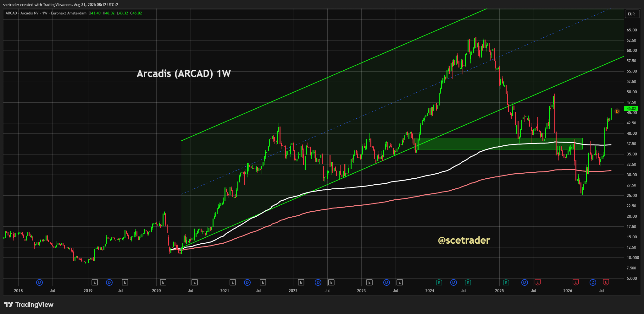Select the "Arcadis (ARCAD) 1W" chart title text
The height and width of the screenshot is (314, 644).
(x=184, y=73)
